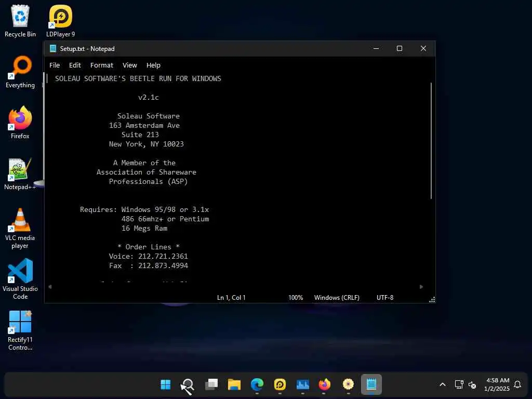Open Task View on taskbar

tap(211, 384)
